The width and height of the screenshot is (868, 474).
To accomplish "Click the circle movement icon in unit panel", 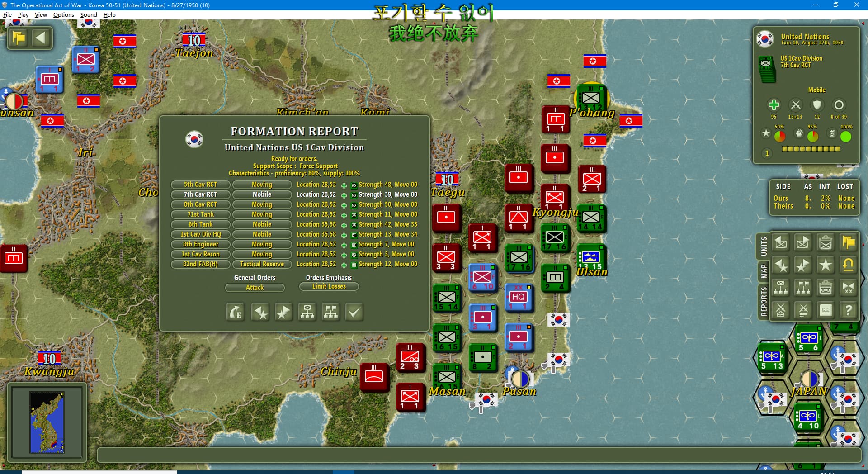I will (839, 105).
